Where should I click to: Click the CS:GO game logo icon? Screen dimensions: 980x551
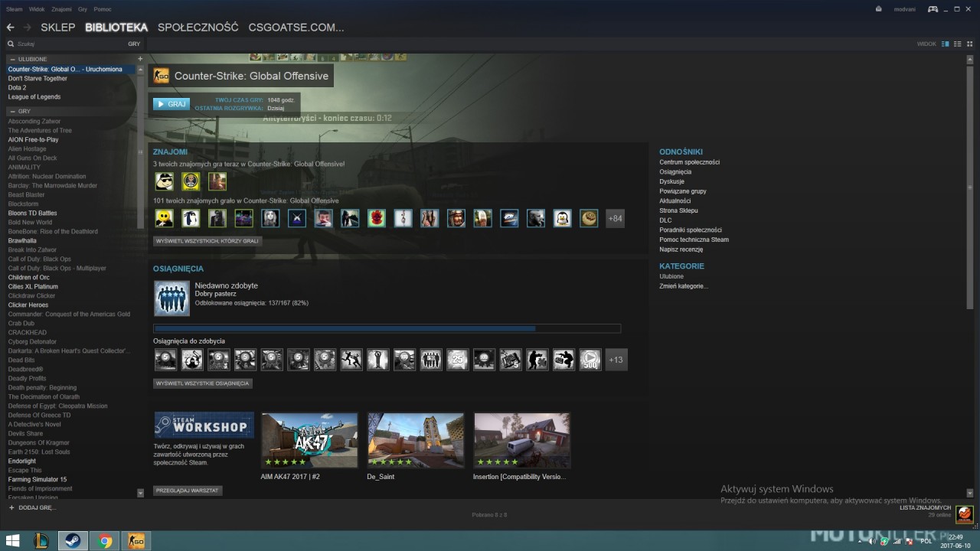tap(162, 75)
